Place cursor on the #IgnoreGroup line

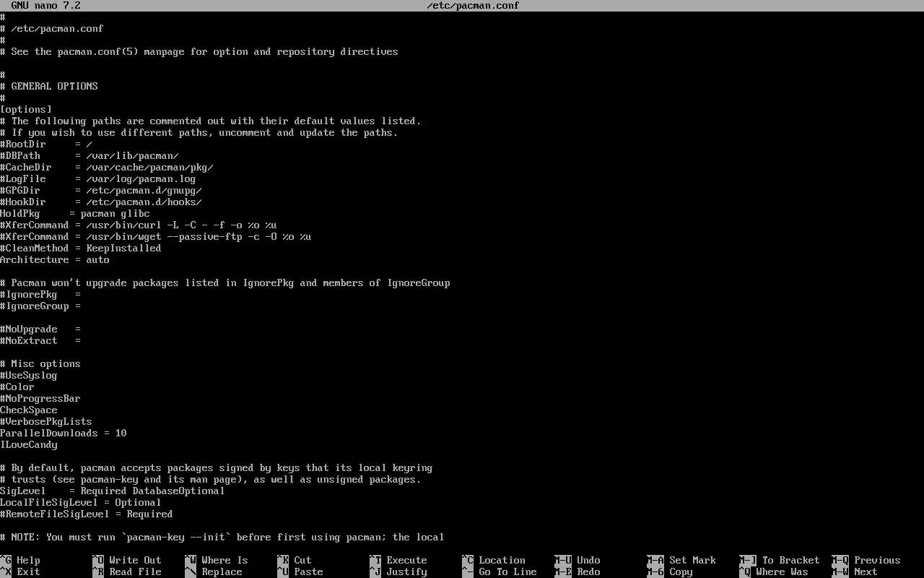[x=40, y=306]
